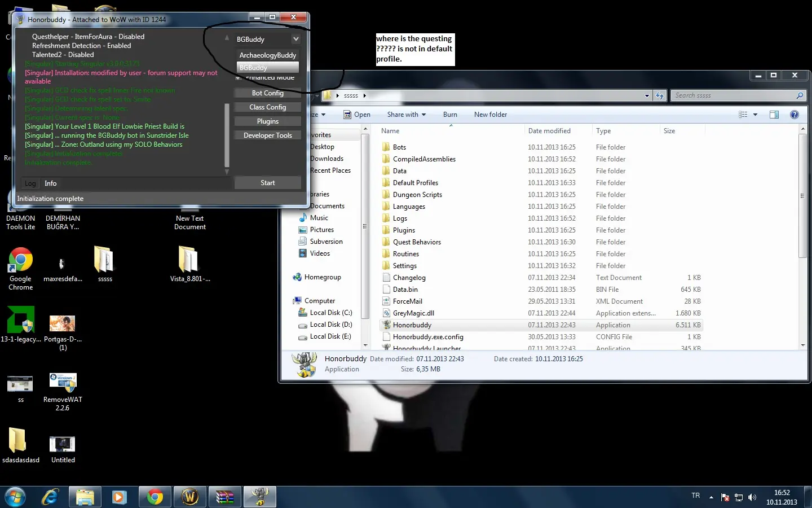Choose ArchaeologyBuddy from the bot list
Screen dimensions: 812x508
point(267,55)
